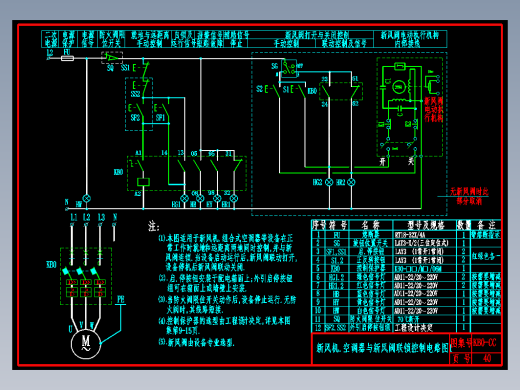Click the '开' terminal label

[383, 161]
